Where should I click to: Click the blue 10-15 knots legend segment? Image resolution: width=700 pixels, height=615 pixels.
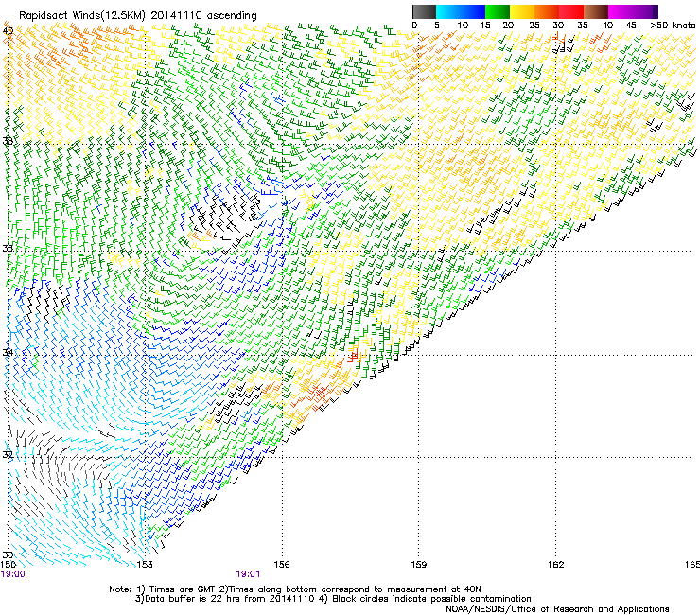472,11
